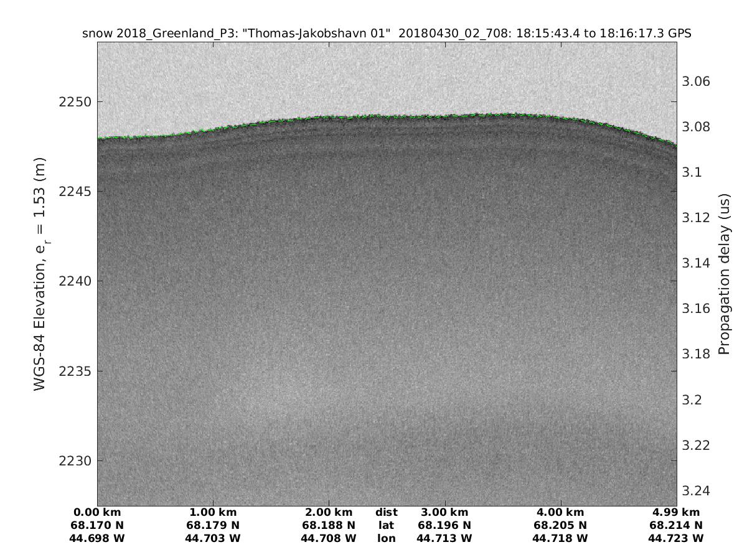Click the 3.06 propagation delay tick
This screenshot has width=747, height=560.
click(697, 82)
